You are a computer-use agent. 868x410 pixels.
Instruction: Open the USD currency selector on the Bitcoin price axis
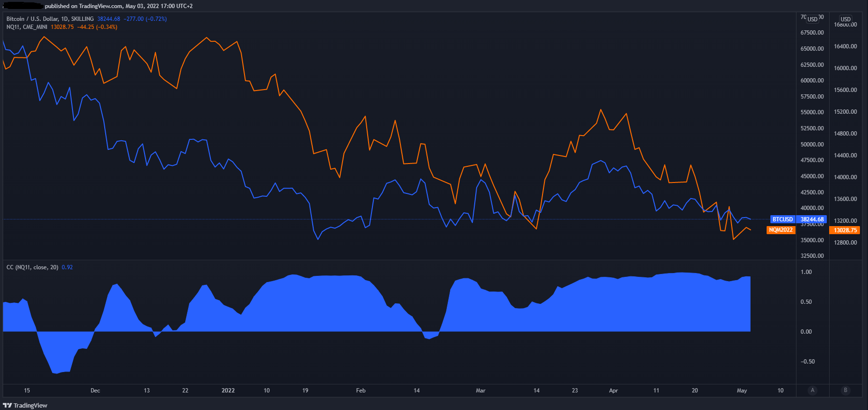click(x=813, y=19)
